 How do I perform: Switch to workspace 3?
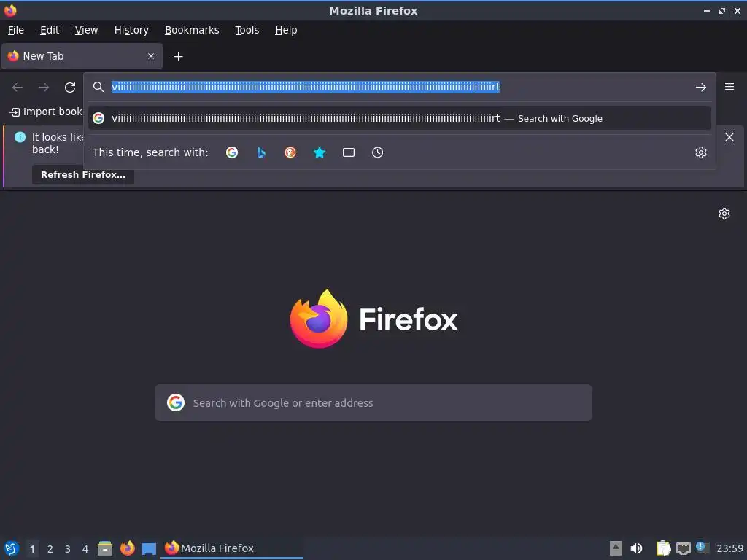pos(68,548)
